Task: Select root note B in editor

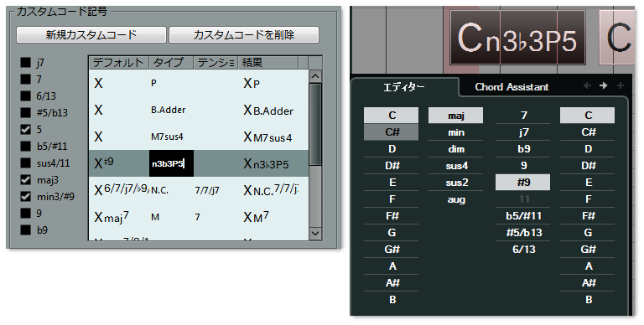Action: pyautogui.click(x=391, y=300)
